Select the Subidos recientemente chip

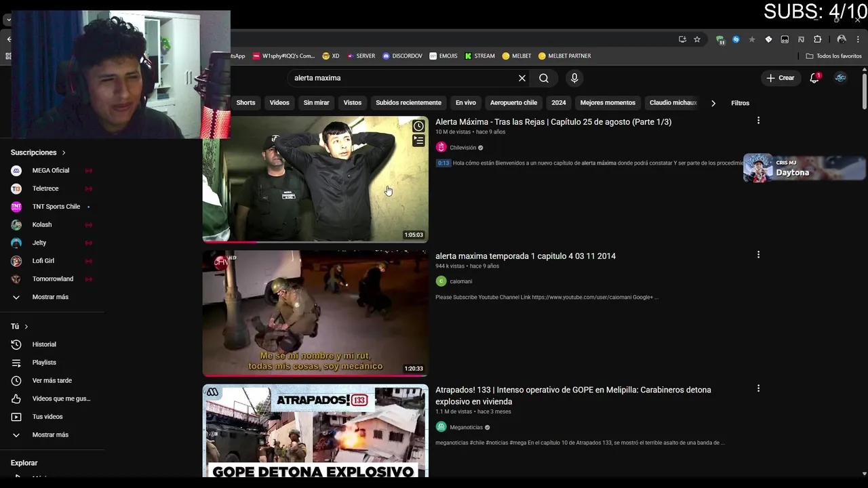408,103
